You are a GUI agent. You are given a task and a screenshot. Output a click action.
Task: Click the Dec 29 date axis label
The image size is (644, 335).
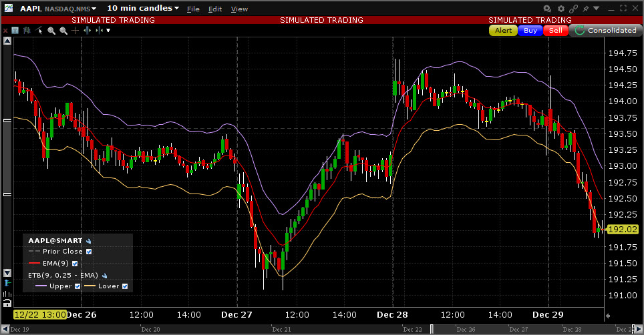(x=548, y=315)
